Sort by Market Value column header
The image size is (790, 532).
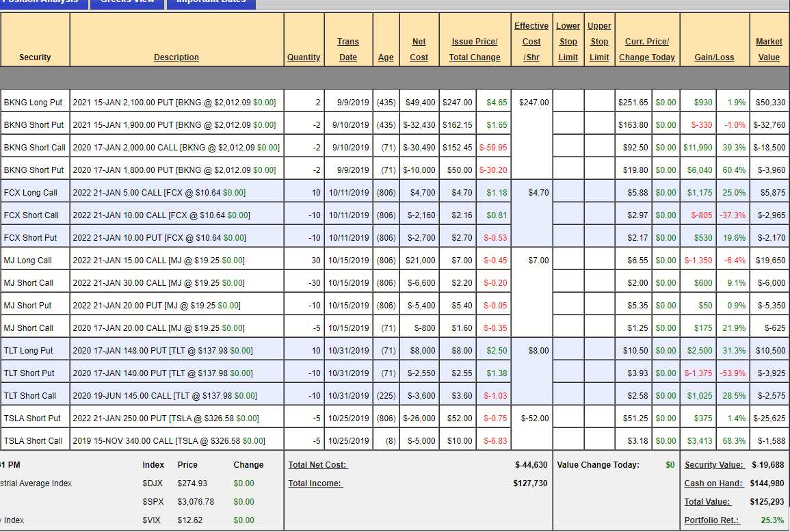(x=769, y=49)
